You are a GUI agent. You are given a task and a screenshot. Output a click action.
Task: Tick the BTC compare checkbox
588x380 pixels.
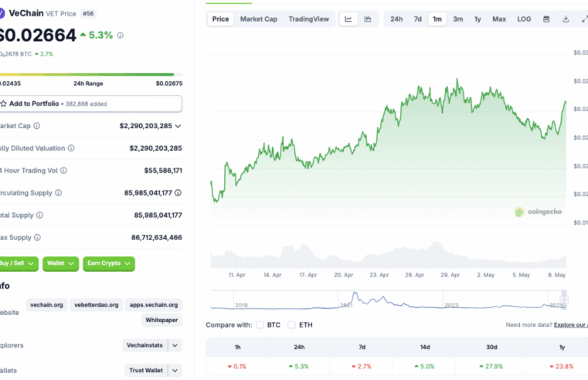260,325
